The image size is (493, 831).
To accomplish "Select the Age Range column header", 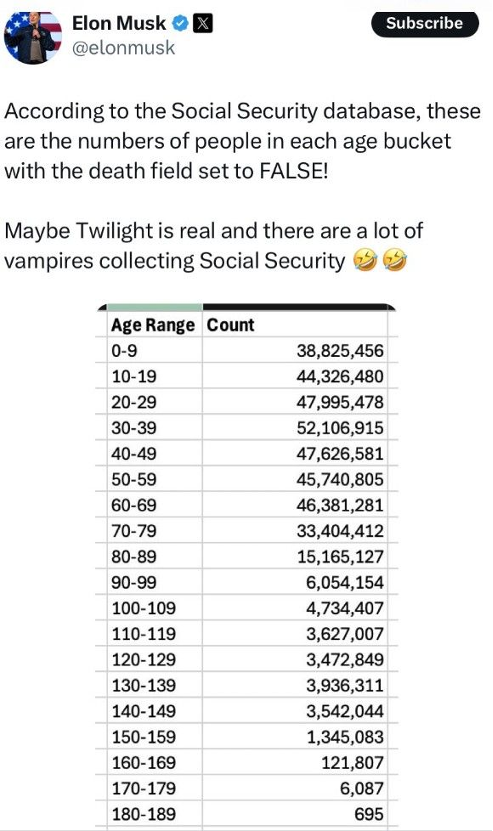I will click(153, 325).
